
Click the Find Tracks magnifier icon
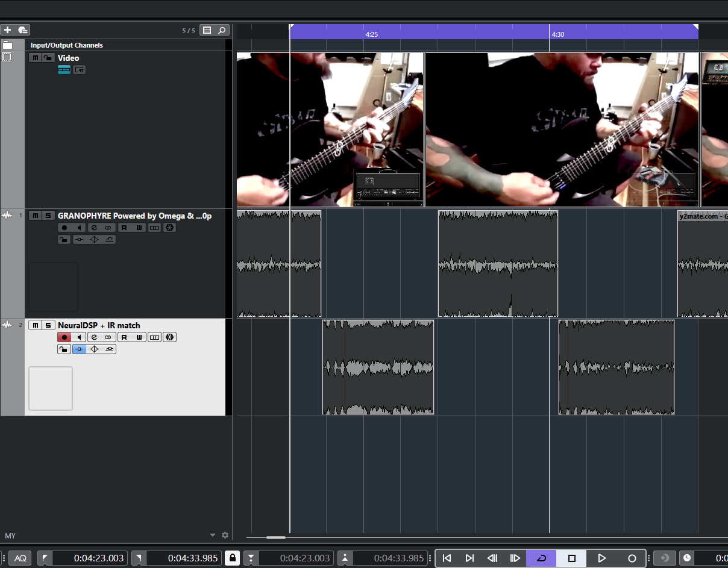click(221, 30)
